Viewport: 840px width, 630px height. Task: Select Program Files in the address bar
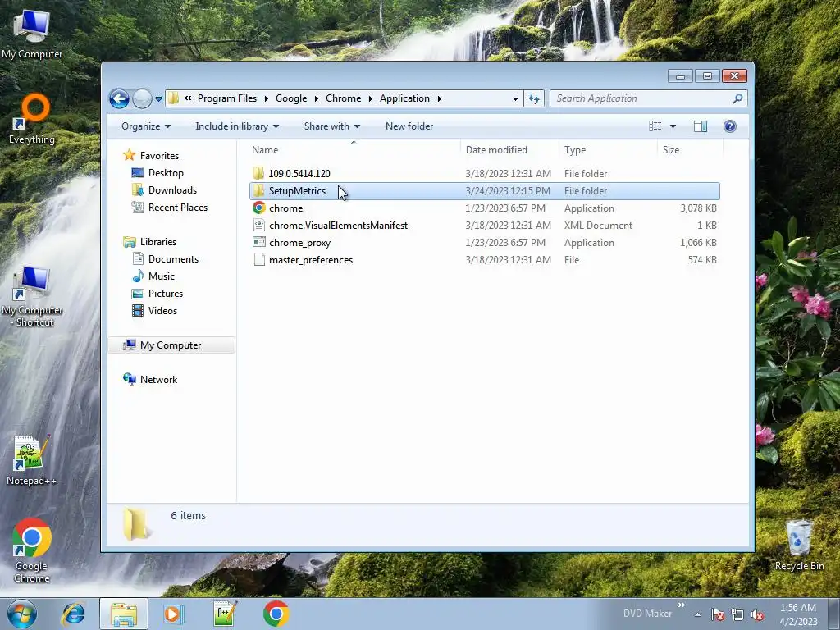point(227,98)
